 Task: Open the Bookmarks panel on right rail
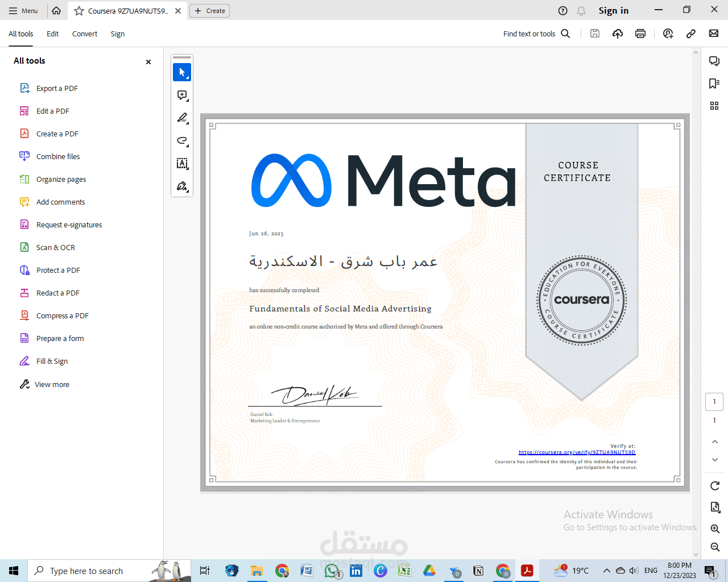714,84
